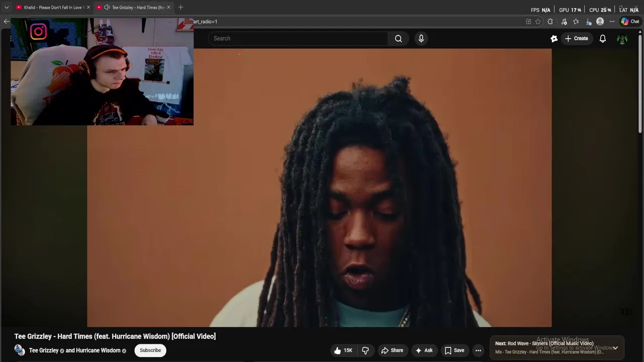The width and height of the screenshot is (644, 362).
Task: Save the video to a playlist
Action: pos(454,350)
